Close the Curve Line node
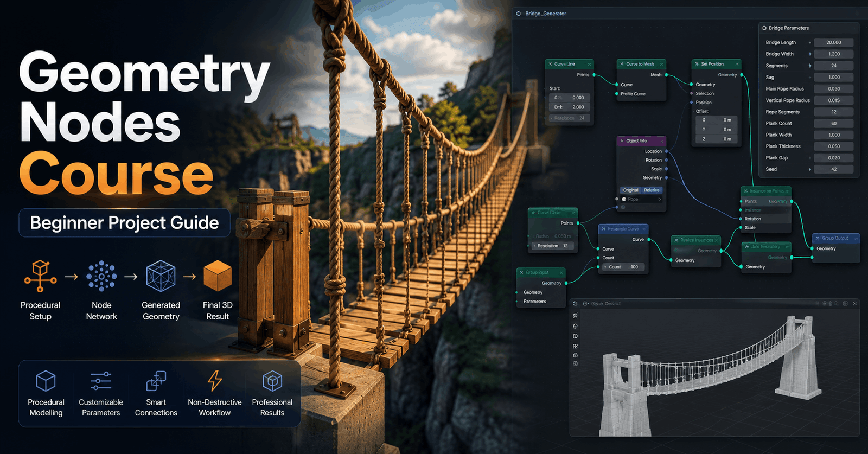 point(589,64)
